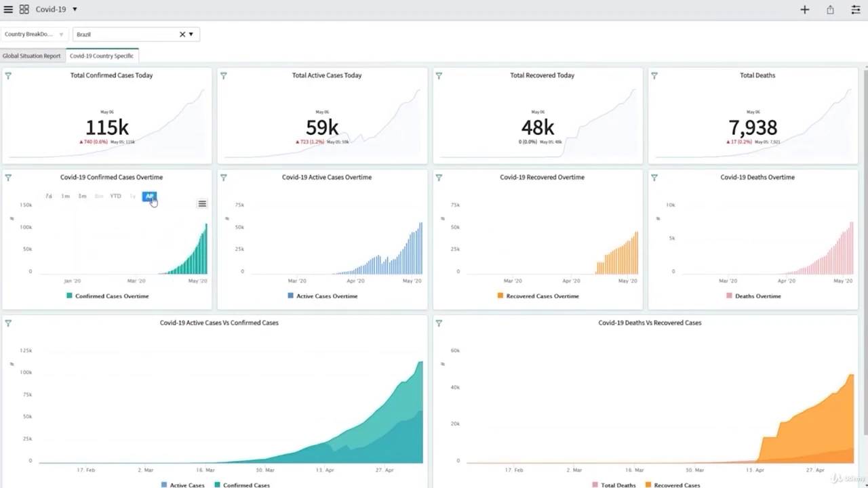Click the apps grid icon beside hamburger
The image size is (868, 488).
click(25, 9)
